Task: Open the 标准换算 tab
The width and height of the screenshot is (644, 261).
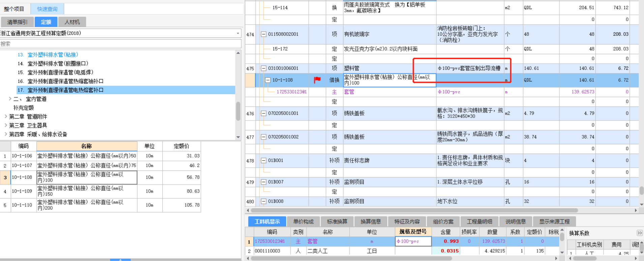Action: 337,221
